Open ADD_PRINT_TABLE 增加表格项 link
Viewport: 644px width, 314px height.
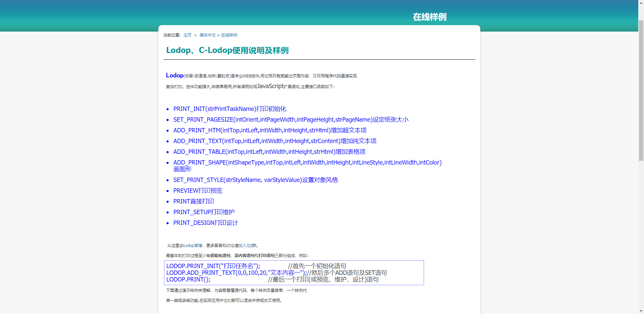coord(269,152)
